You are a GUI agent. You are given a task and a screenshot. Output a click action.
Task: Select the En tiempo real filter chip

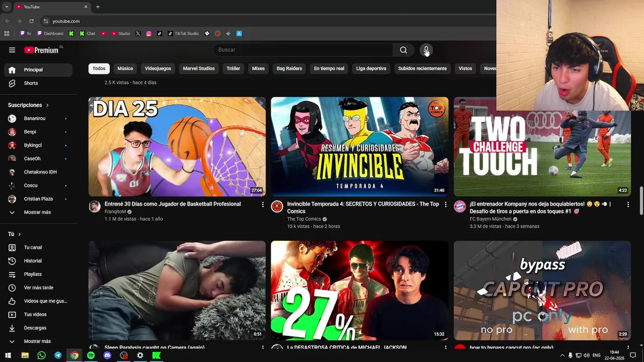pyautogui.click(x=329, y=68)
